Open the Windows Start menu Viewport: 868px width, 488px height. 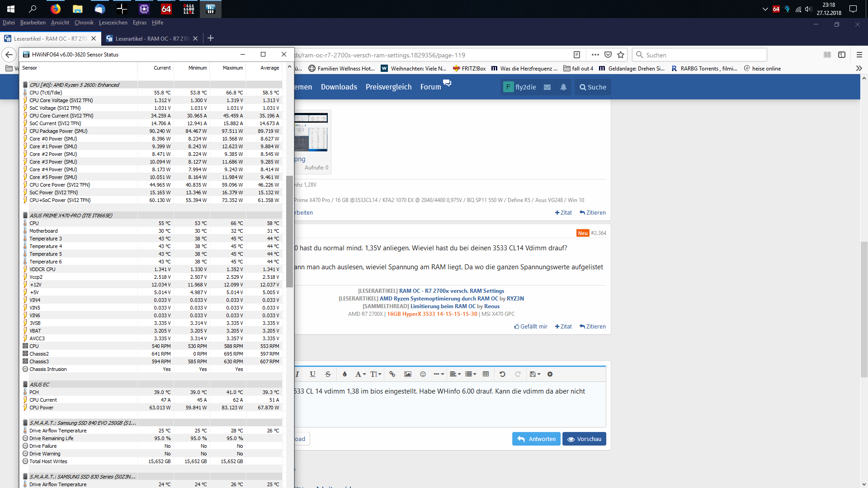click(11, 9)
